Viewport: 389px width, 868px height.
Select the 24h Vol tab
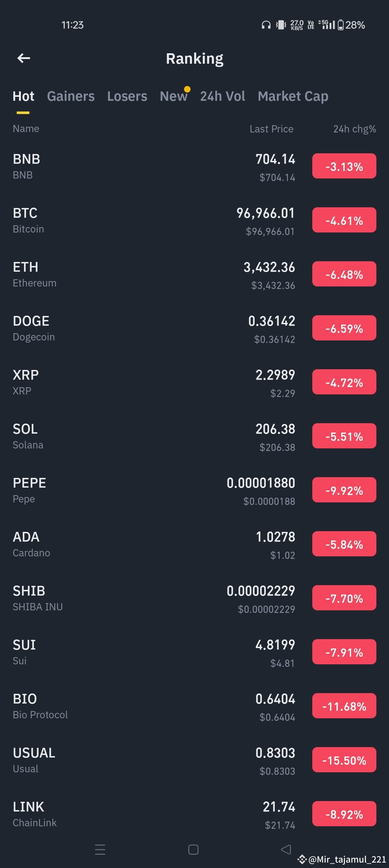point(223,96)
